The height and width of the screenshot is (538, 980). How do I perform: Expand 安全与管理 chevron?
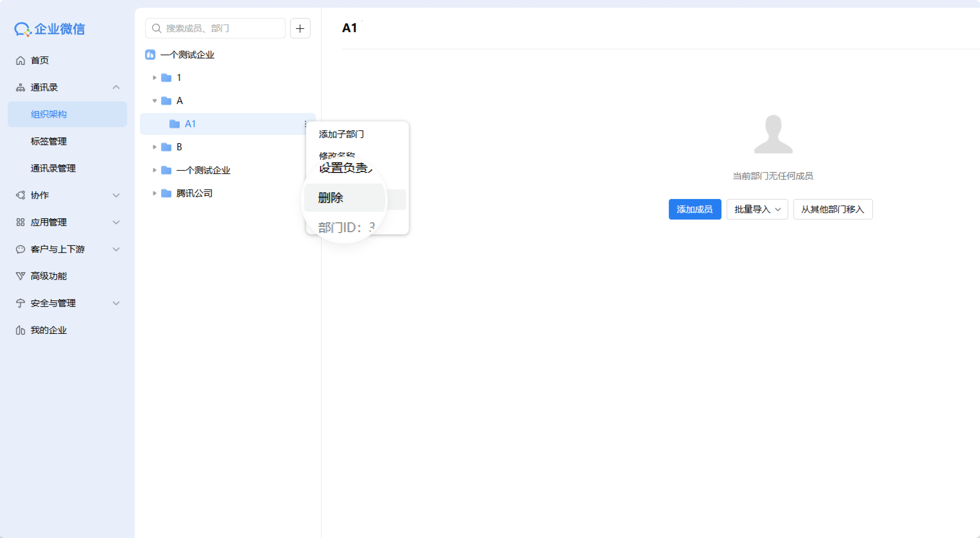coord(116,303)
